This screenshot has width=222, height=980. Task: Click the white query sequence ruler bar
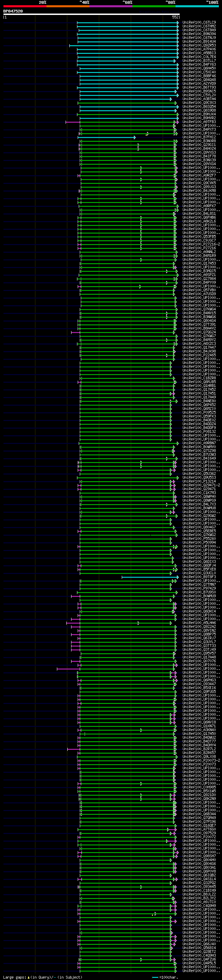[x=92, y=14]
